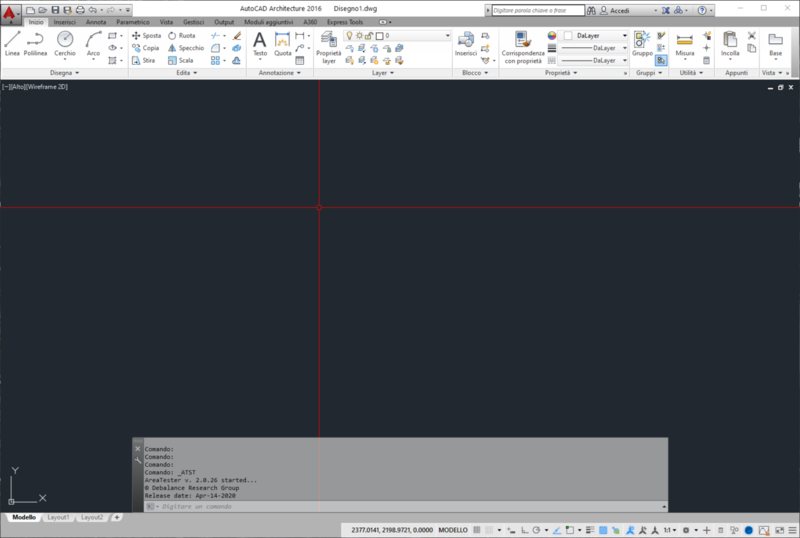The width and height of the screenshot is (800, 538).
Task: Click the New drawing icon in quick access toolbar
Action: click(x=31, y=10)
